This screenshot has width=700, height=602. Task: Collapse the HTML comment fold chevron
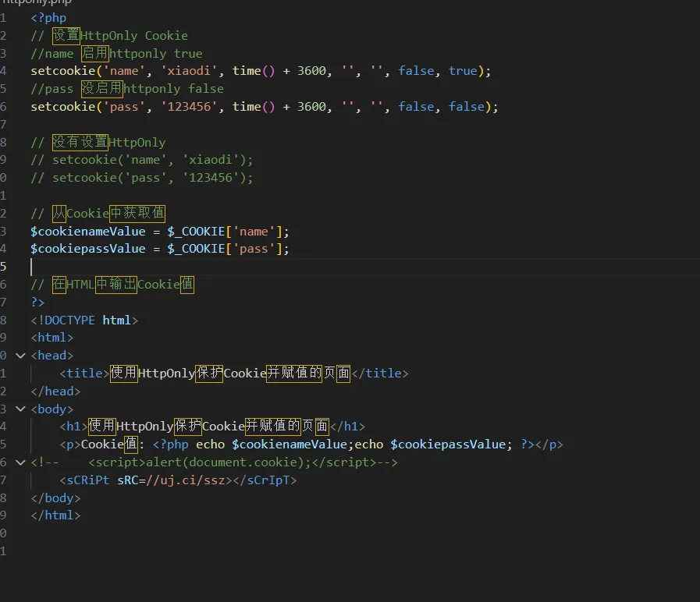coord(20,462)
